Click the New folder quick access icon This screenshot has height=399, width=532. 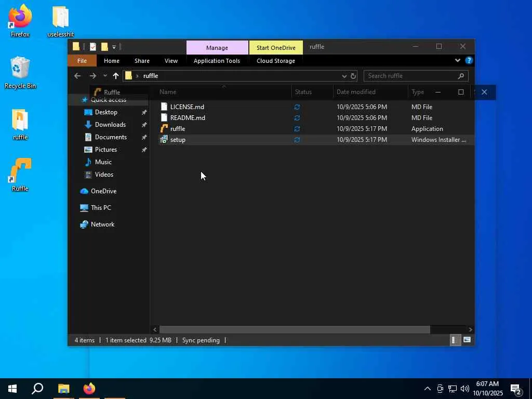click(x=104, y=47)
